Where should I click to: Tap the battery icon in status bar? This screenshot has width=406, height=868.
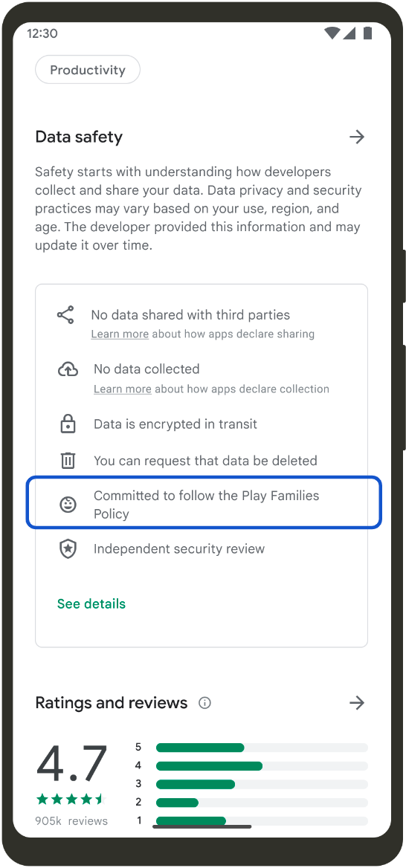point(367,33)
